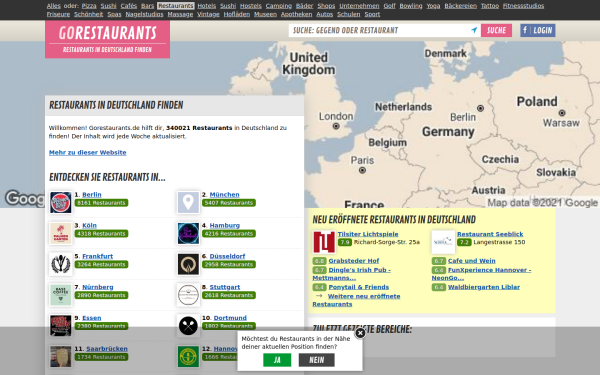This screenshot has height=375, width=600.
Task: Close the location prompt popup
Action: 360,333
